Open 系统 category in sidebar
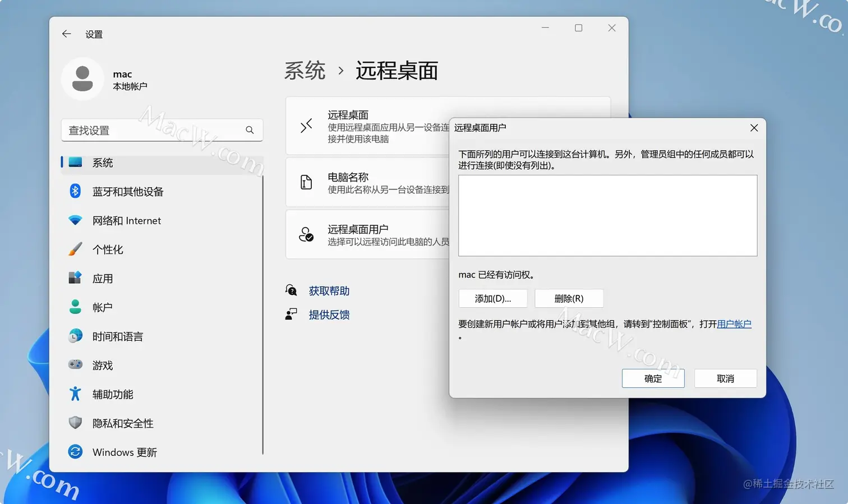The height and width of the screenshot is (504, 848). click(162, 163)
